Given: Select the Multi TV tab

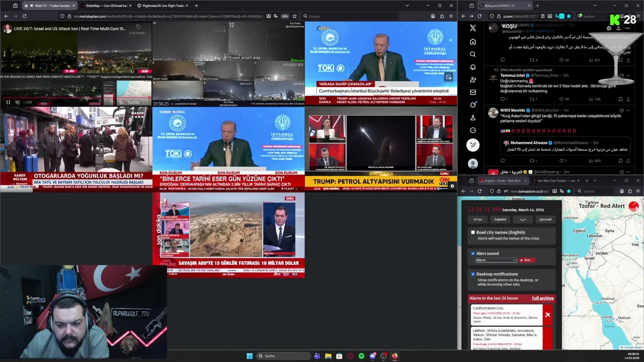Looking at the screenshot, I should 49,6.
